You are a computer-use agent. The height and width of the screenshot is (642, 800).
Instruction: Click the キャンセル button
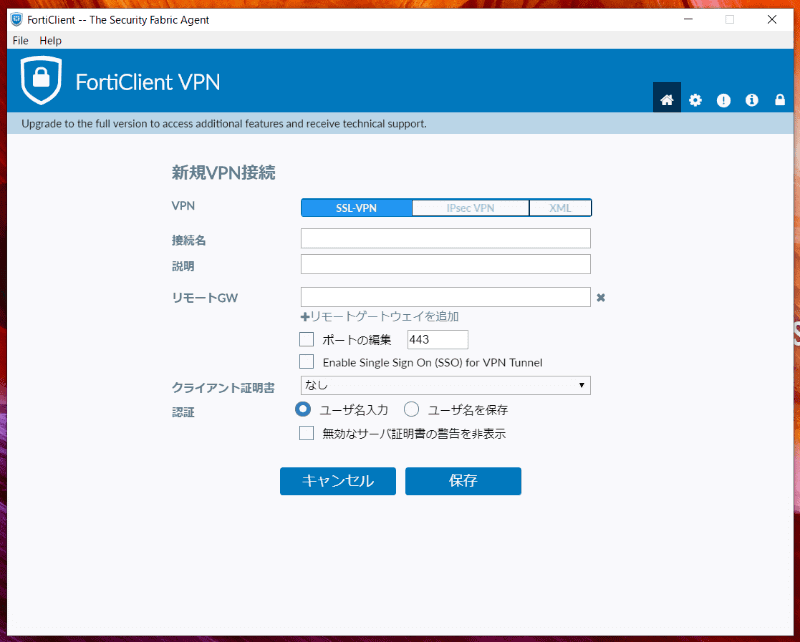click(338, 481)
